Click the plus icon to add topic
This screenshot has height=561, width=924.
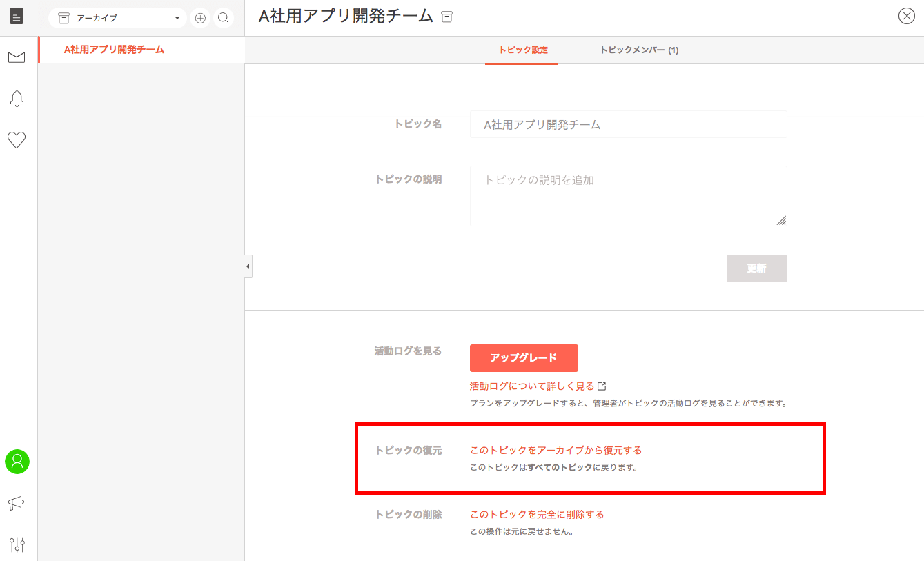pyautogui.click(x=200, y=19)
